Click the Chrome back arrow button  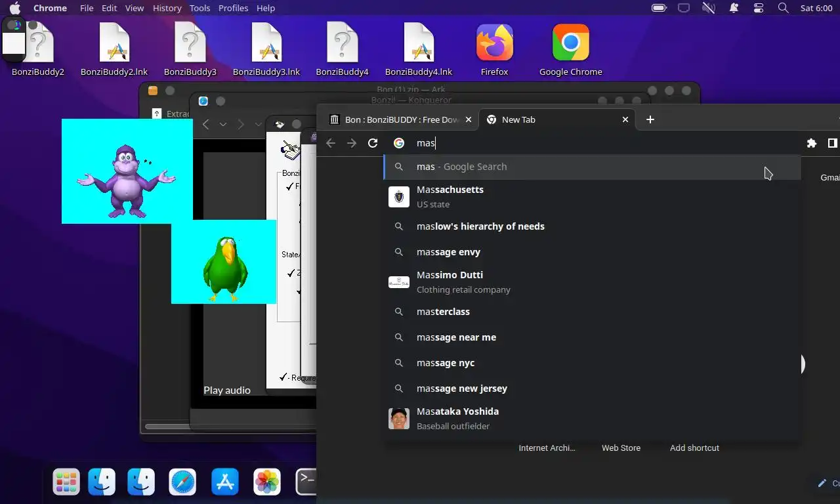[331, 143]
